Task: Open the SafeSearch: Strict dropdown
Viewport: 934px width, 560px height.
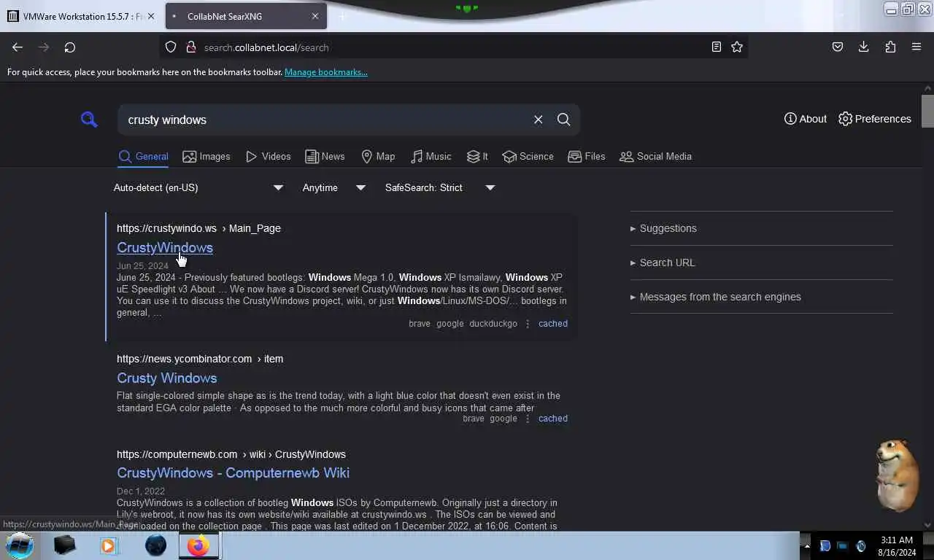Action: click(440, 187)
